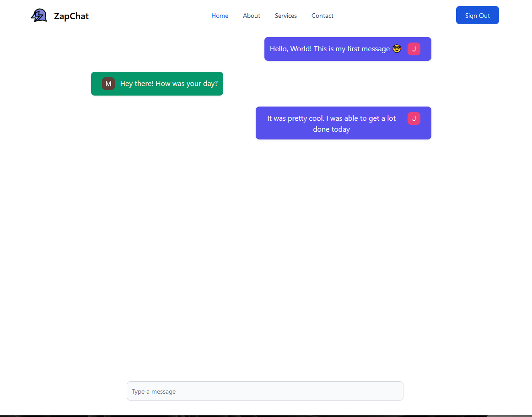Select the green 'Hey there!' message bubble

157,84
